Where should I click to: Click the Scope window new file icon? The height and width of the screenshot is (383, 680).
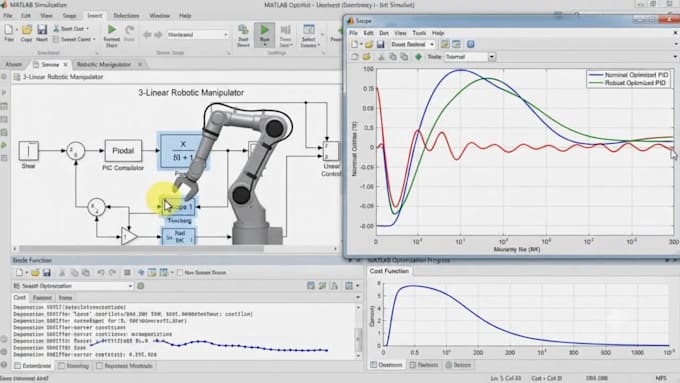click(355, 44)
